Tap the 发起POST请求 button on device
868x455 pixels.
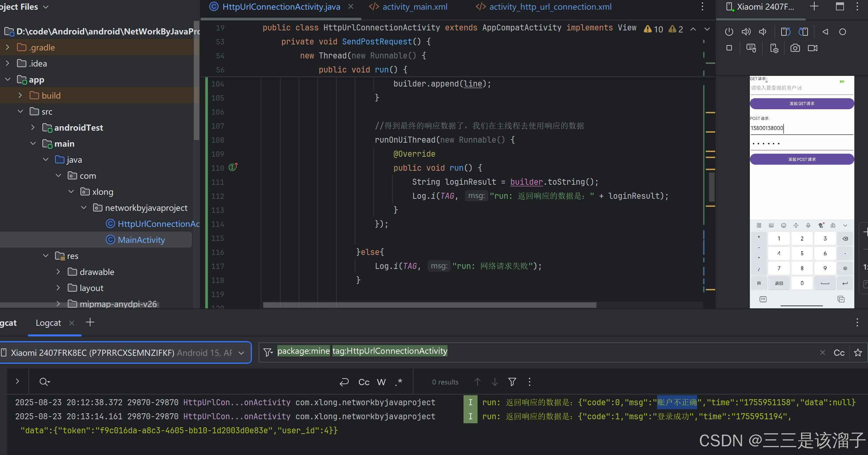pos(801,159)
